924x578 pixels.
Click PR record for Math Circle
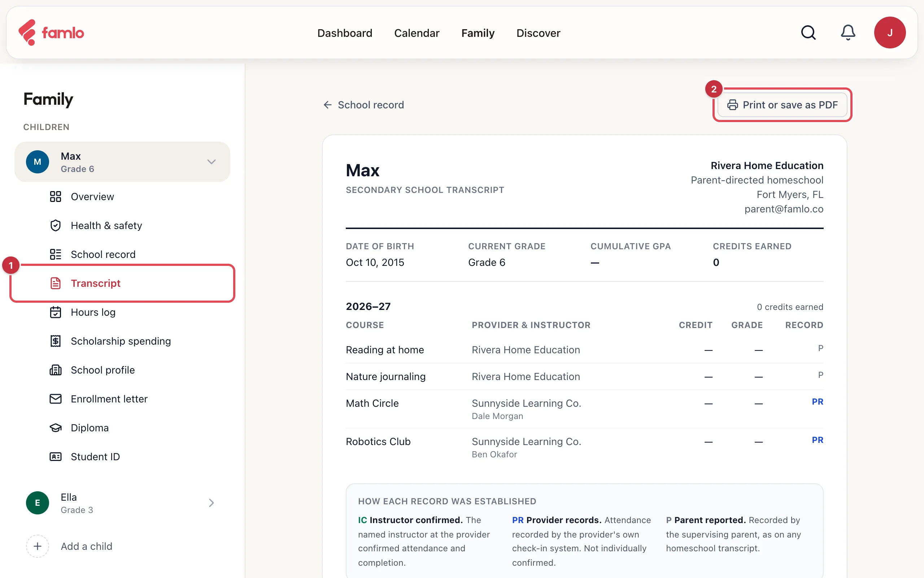818,402
